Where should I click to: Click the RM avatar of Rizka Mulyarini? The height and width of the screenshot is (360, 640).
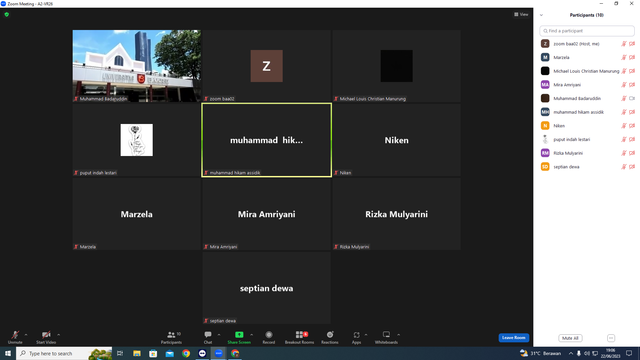tap(545, 153)
